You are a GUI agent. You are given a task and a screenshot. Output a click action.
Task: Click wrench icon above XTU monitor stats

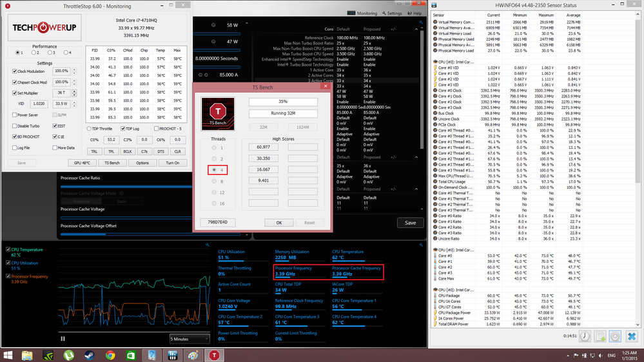point(421,245)
